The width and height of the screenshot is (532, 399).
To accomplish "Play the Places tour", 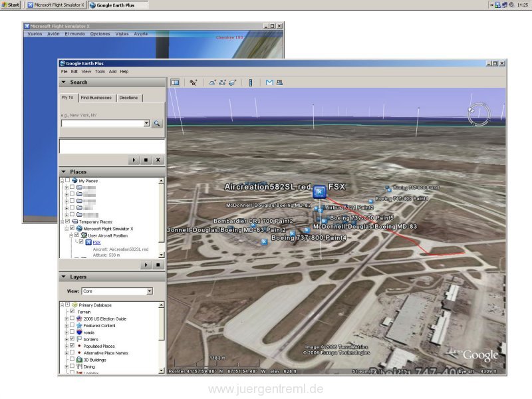I will [146, 265].
